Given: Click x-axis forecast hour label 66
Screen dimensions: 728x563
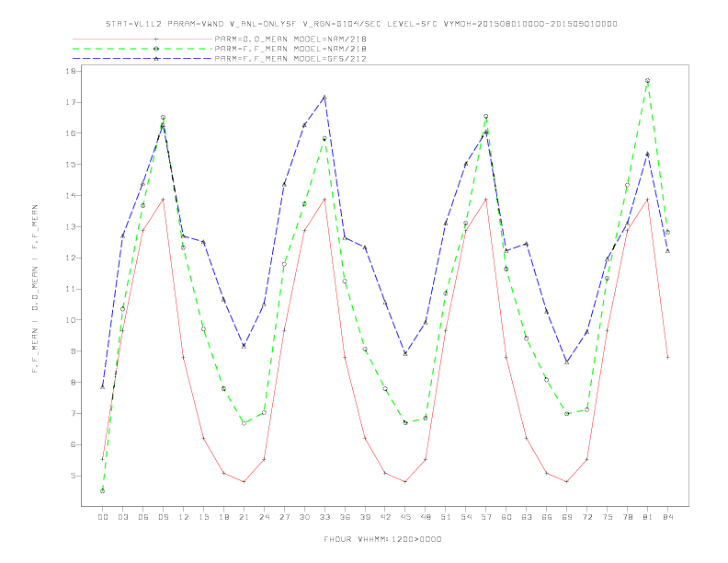Looking at the screenshot, I should click(x=547, y=517).
